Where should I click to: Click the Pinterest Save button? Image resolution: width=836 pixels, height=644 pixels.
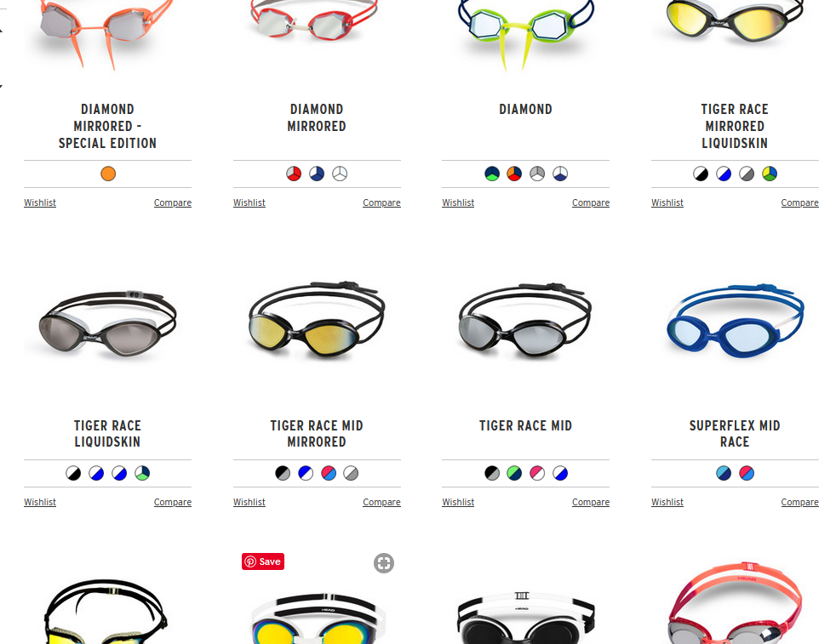[263, 561]
